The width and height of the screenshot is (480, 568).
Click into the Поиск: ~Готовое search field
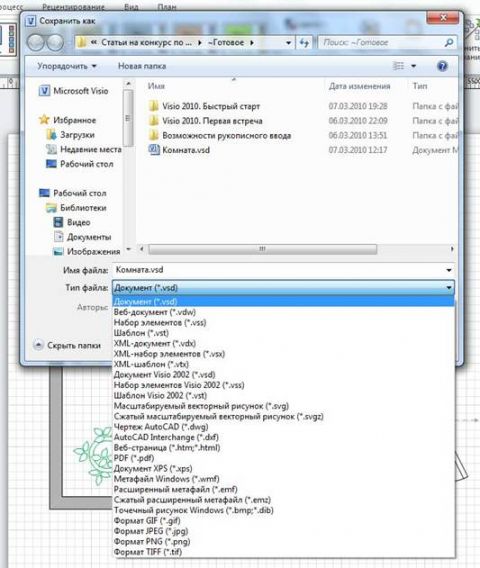point(382,42)
